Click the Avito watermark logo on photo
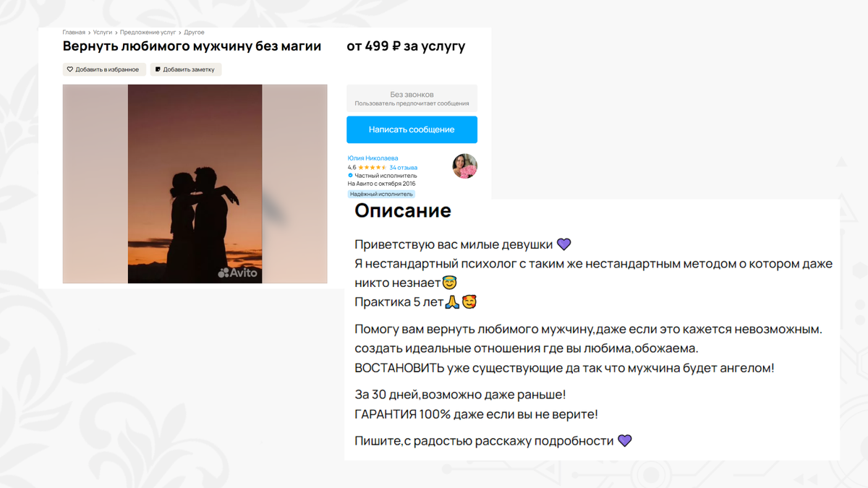868x488 pixels. pyautogui.click(x=238, y=273)
